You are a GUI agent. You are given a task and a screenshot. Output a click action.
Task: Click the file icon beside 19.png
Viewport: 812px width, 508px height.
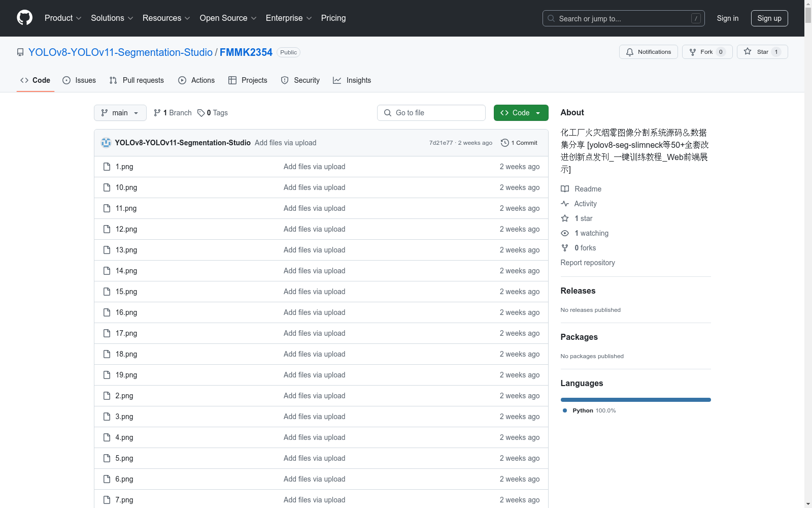click(107, 375)
